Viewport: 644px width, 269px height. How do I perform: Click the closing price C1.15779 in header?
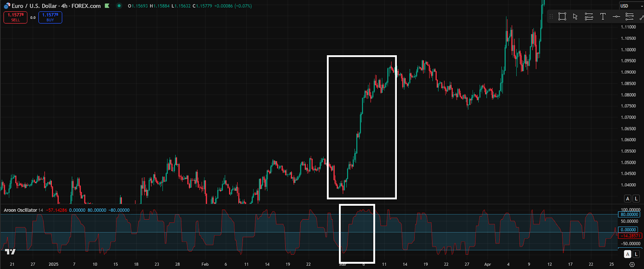point(202,6)
